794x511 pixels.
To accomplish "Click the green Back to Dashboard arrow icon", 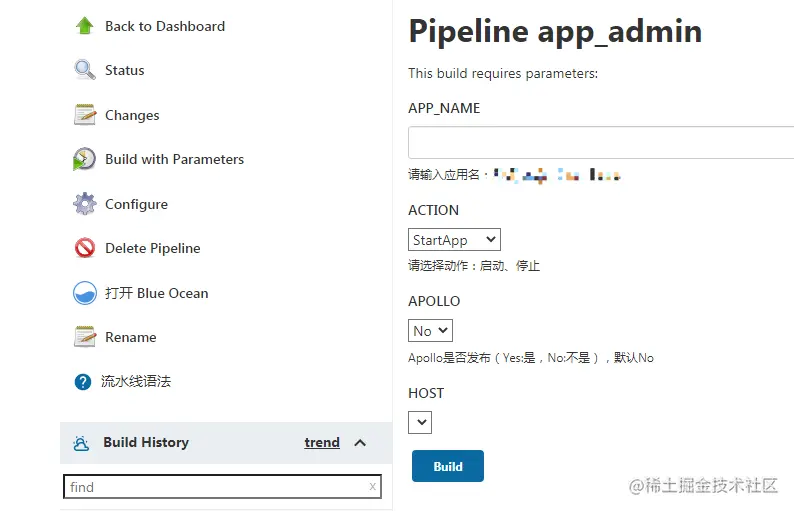I will pyautogui.click(x=84, y=26).
